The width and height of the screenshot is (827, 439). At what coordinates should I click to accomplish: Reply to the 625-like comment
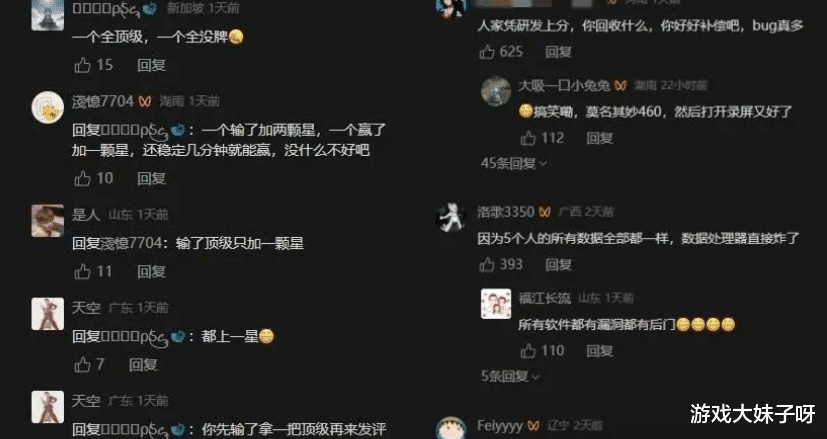click(559, 52)
